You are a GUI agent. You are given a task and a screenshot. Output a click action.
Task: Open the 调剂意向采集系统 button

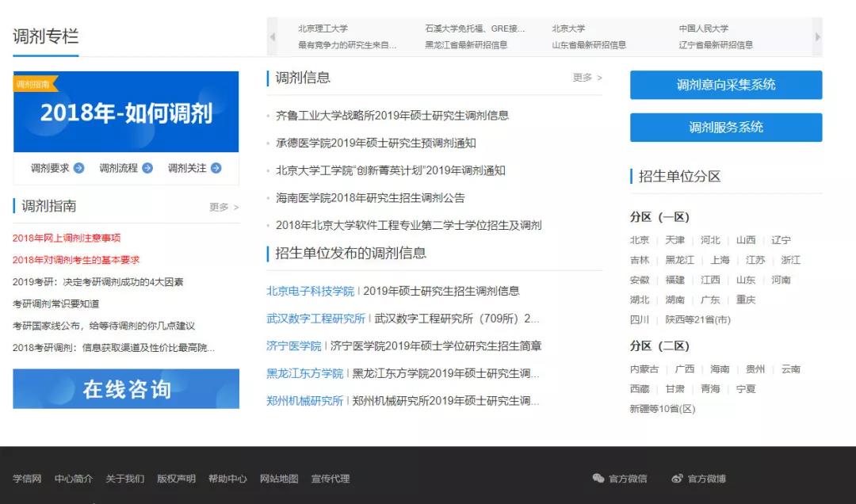coord(725,85)
